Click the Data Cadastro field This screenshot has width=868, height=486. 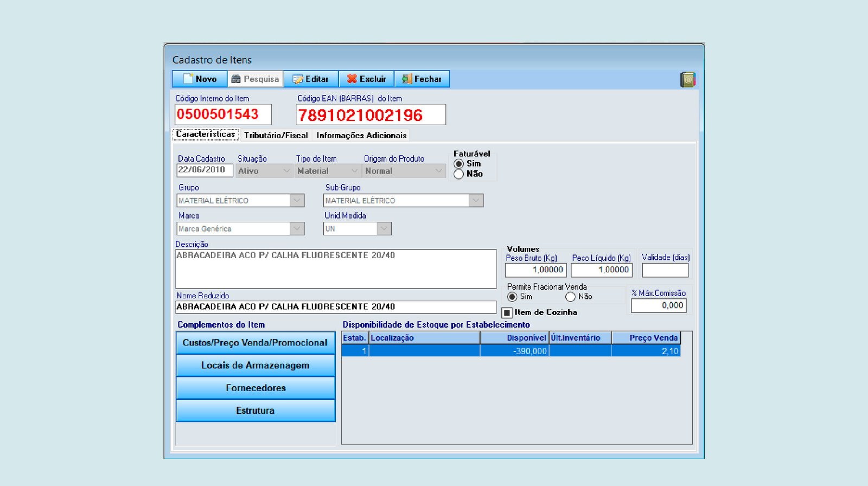click(205, 170)
